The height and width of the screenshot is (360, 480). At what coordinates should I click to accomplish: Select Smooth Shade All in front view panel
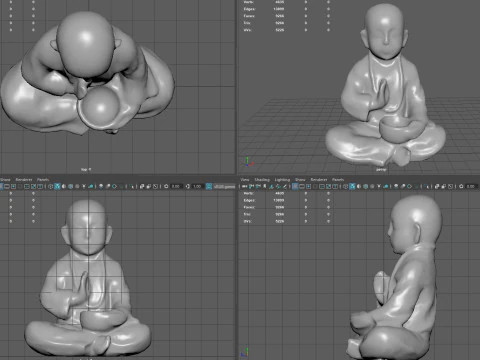click(57, 186)
